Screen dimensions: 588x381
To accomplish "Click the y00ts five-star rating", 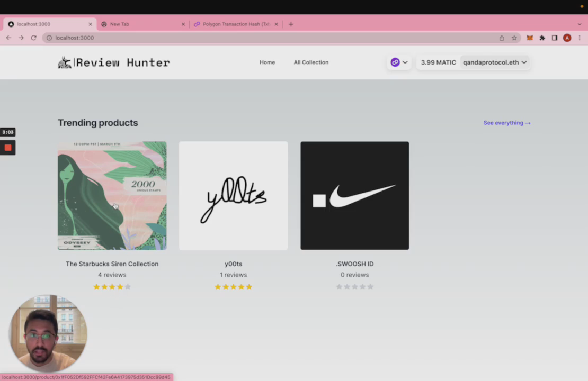I will point(233,287).
